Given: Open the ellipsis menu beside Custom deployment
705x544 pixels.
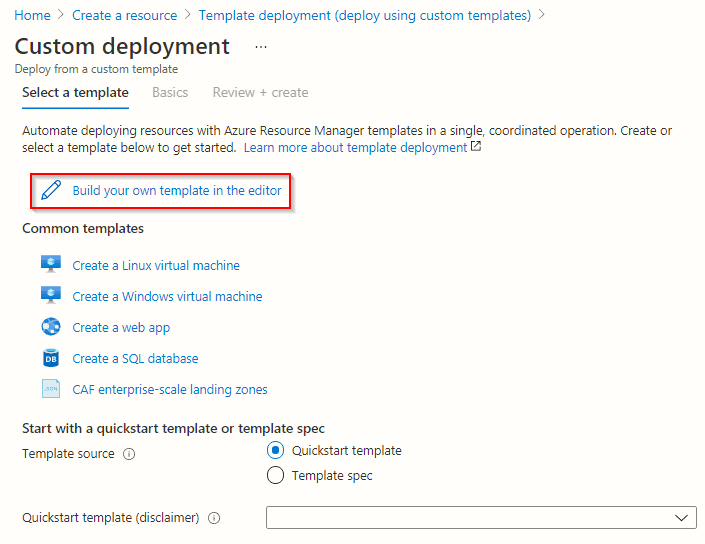Looking at the screenshot, I should tap(261, 47).
